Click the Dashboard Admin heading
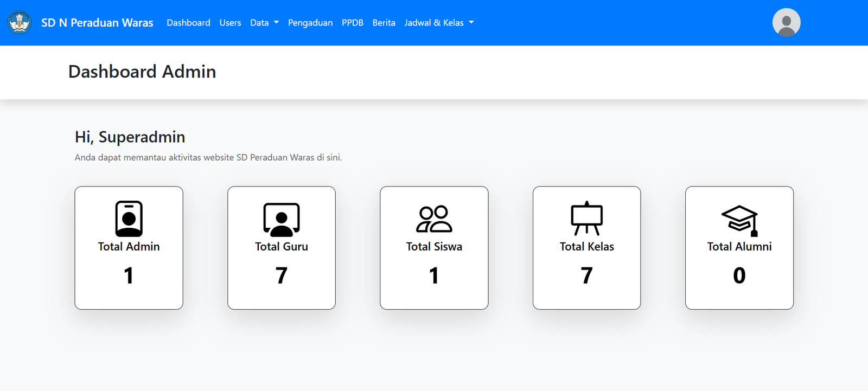 point(142,72)
